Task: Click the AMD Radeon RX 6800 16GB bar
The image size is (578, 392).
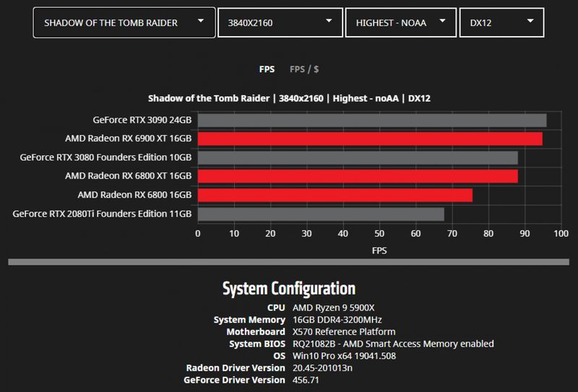Action: 335,195
